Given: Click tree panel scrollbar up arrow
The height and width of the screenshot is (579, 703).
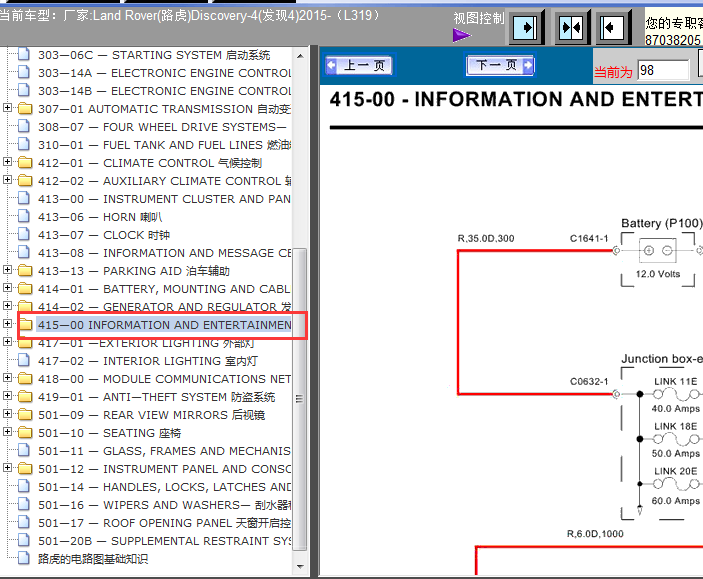Looking at the screenshot, I should (300, 56).
